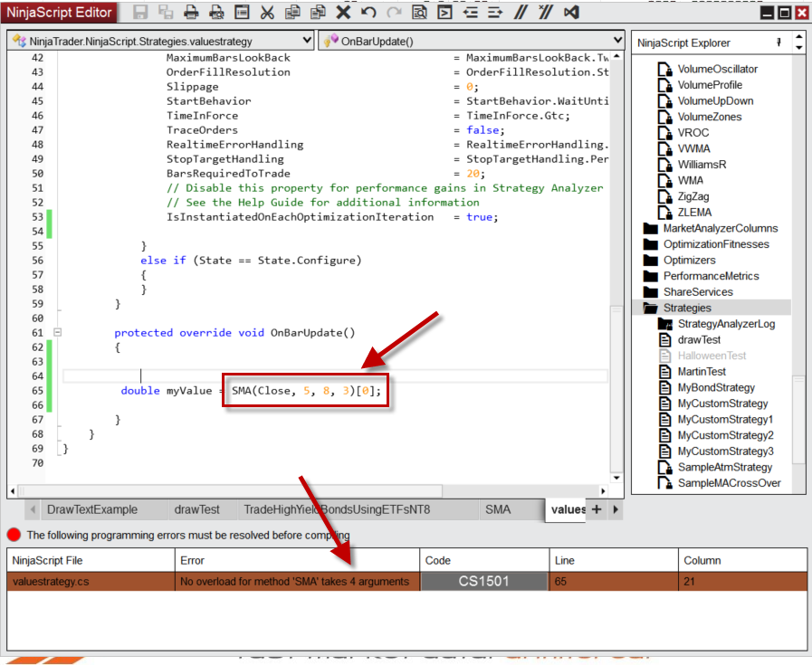Click the Find magnifier icon
The height and width of the screenshot is (665, 812).
419,12
